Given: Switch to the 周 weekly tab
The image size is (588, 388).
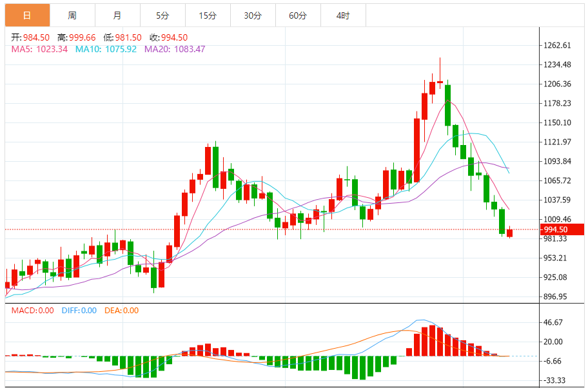Looking at the screenshot, I should (72, 15).
